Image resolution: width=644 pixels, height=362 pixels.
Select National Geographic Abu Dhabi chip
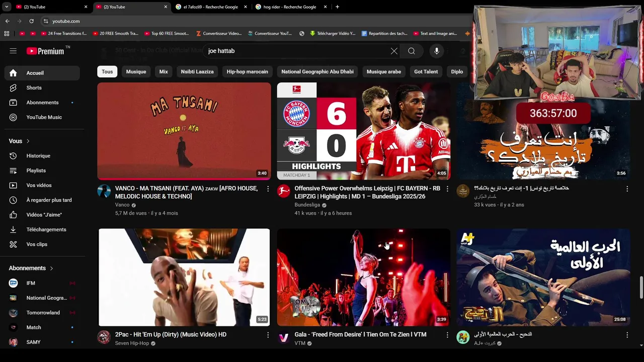click(317, 71)
